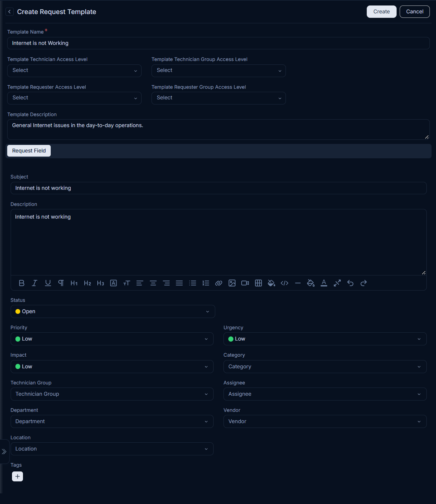The height and width of the screenshot is (504, 436).
Task: Click the Template Name input field
Action: [218, 43]
